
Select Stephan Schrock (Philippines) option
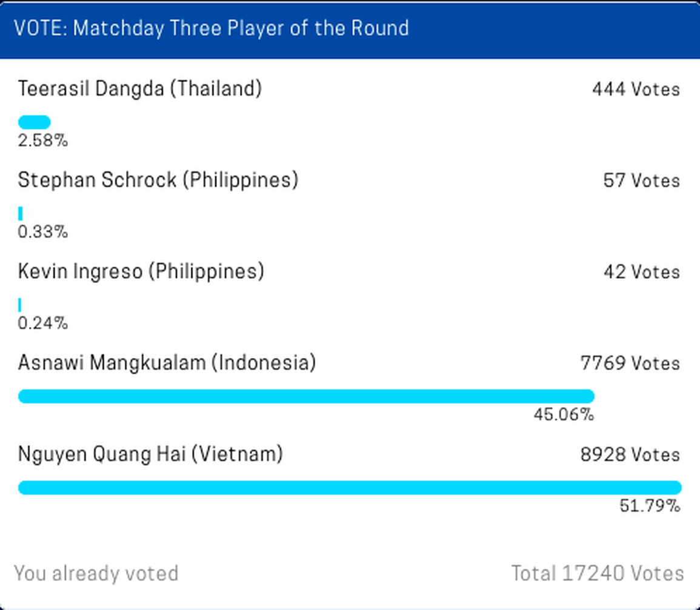point(158,180)
